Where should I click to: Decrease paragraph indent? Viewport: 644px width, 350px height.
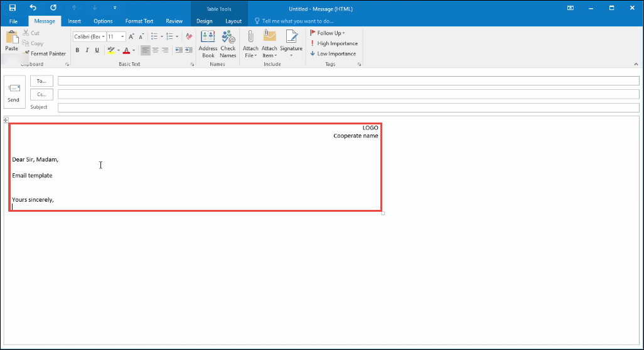(179, 50)
